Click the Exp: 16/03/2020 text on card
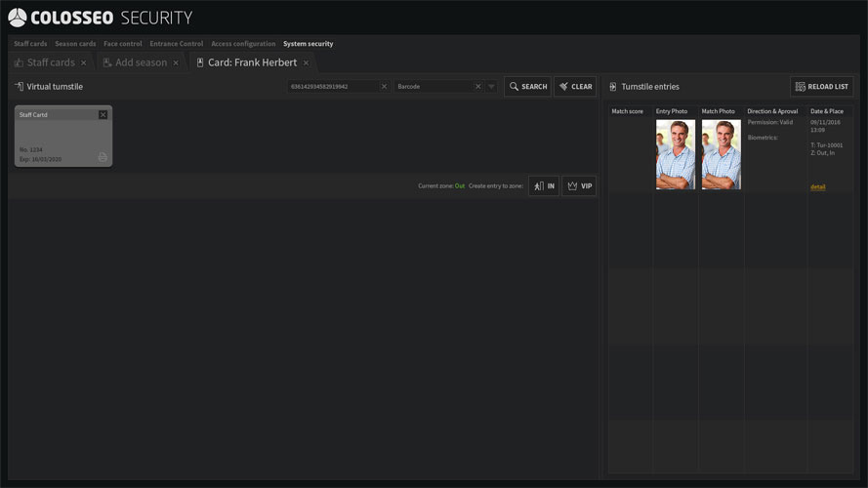This screenshot has width=868, height=488. (x=40, y=159)
